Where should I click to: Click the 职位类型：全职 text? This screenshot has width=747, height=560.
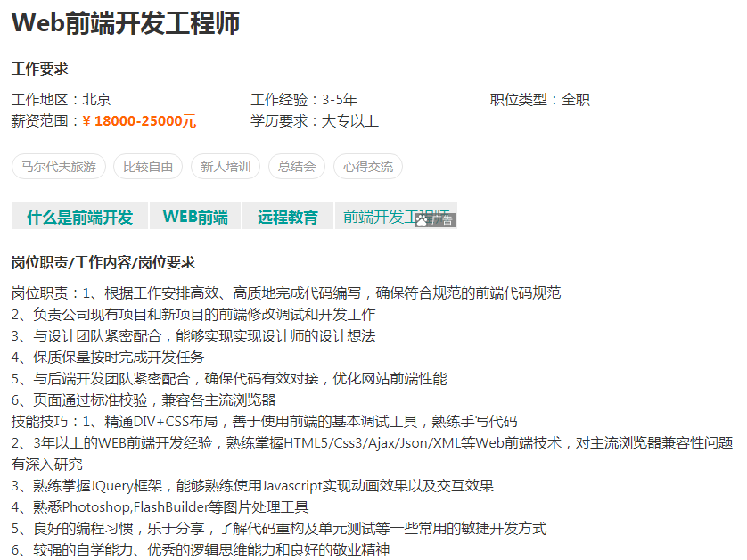540,100
